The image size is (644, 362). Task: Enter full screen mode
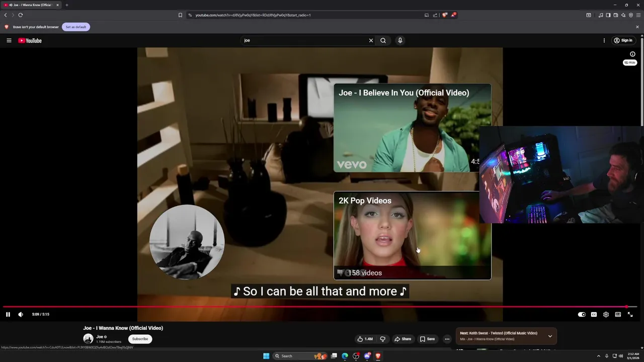pos(630,314)
